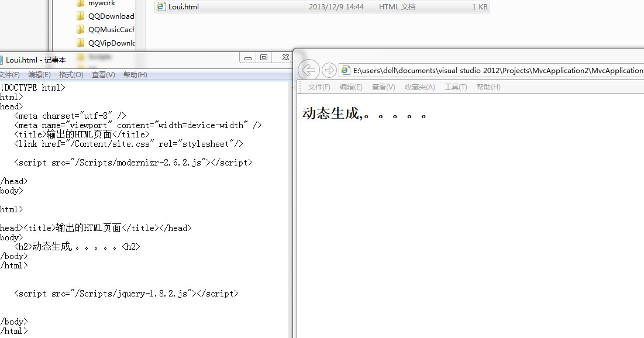Screen dimensions: 644x338
Task: Open the browser's 工具(T) menu
Action: click(456, 87)
